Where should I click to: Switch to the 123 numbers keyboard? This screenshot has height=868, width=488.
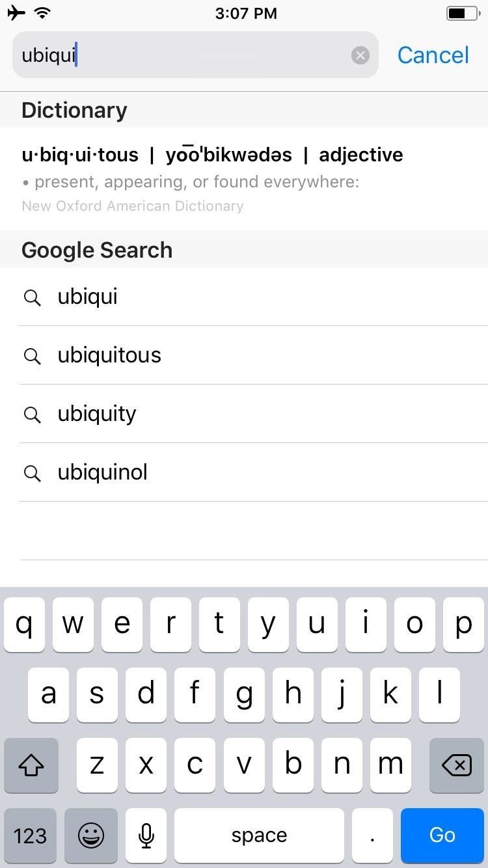click(30, 835)
